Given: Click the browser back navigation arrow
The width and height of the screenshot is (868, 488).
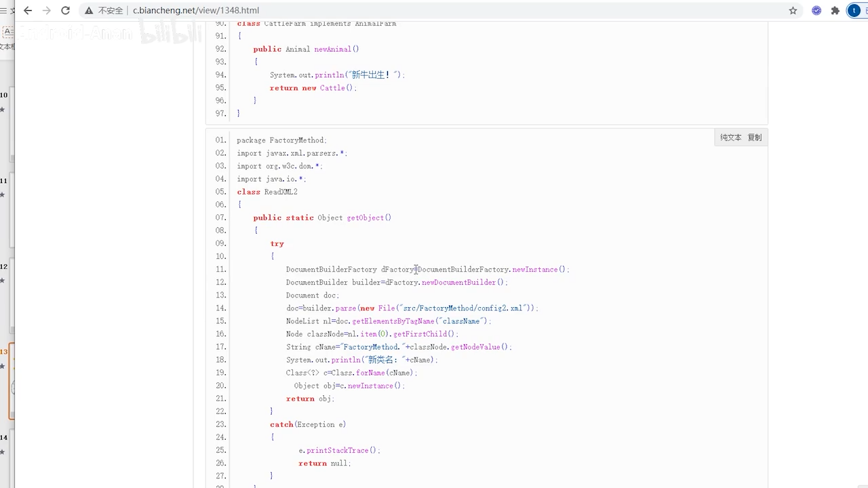Looking at the screenshot, I should tap(27, 10).
